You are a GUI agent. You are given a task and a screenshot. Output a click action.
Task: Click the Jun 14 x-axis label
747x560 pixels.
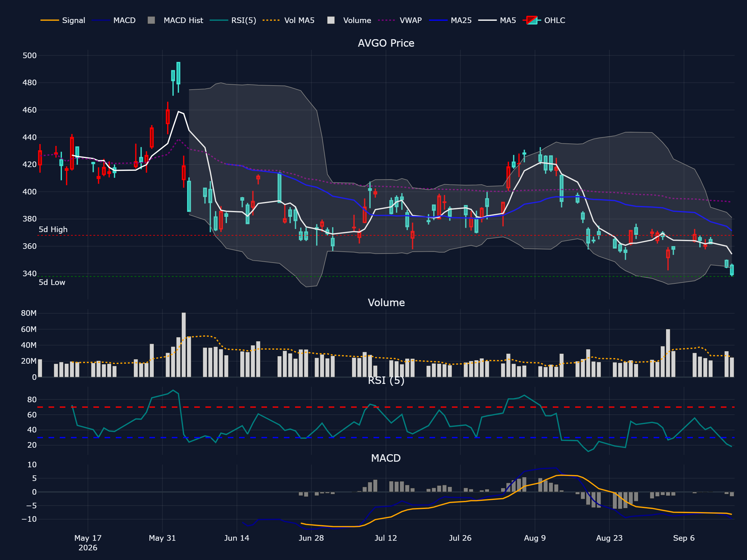point(237,538)
